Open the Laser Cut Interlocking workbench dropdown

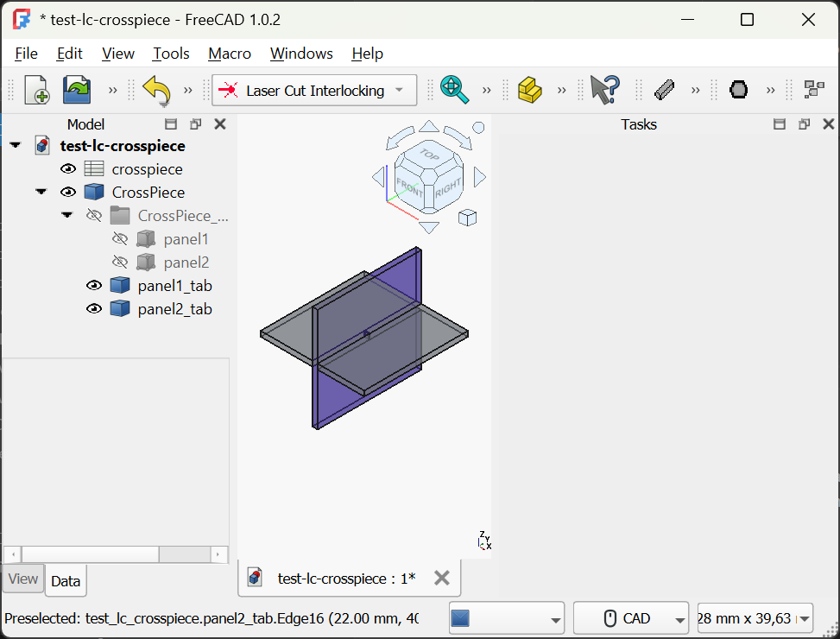pyautogui.click(x=314, y=90)
